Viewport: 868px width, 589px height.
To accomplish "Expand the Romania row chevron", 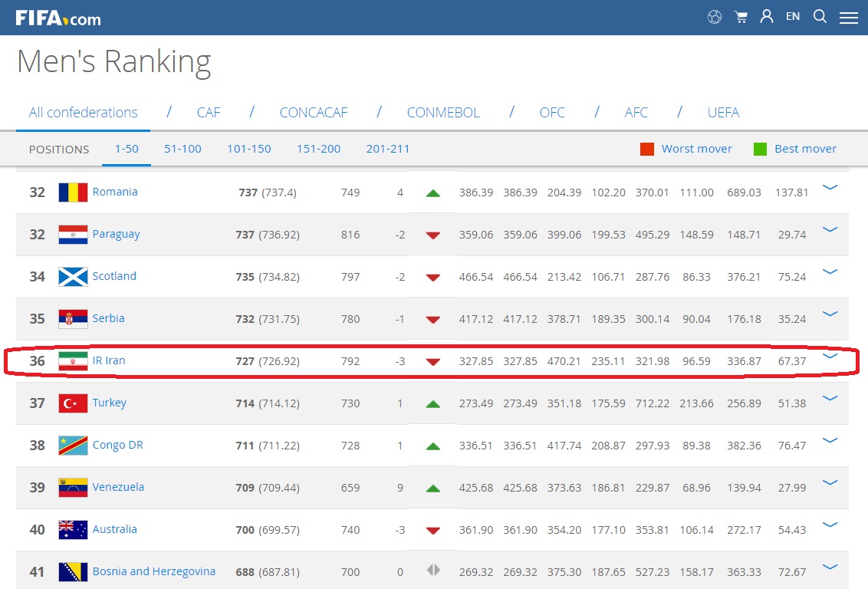I will (x=830, y=187).
